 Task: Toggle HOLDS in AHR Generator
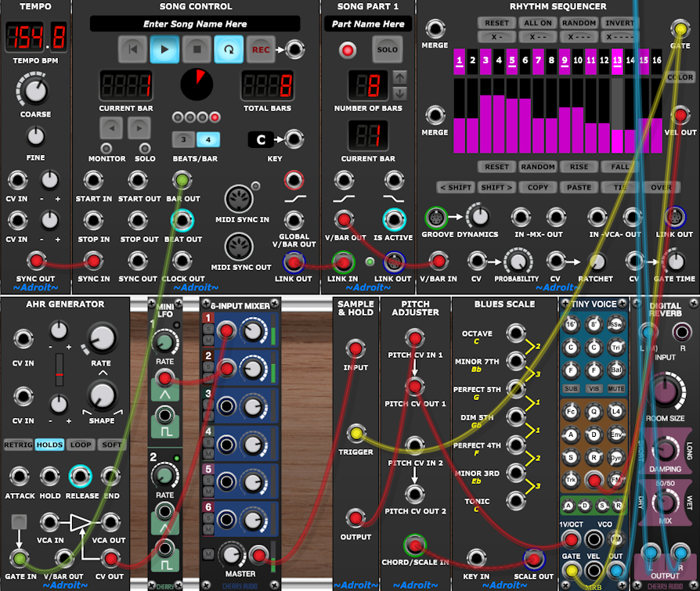pyautogui.click(x=49, y=445)
